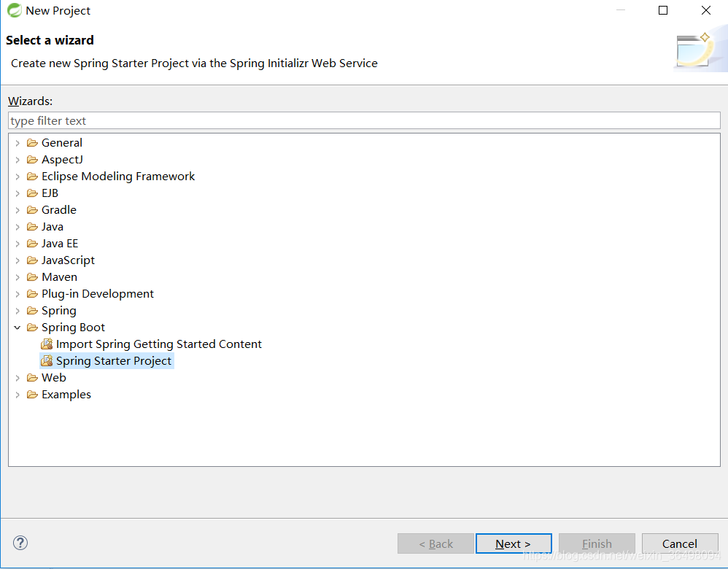Click the Spring Starter Project wizard icon
The image size is (728, 569).
click(47, 360)
